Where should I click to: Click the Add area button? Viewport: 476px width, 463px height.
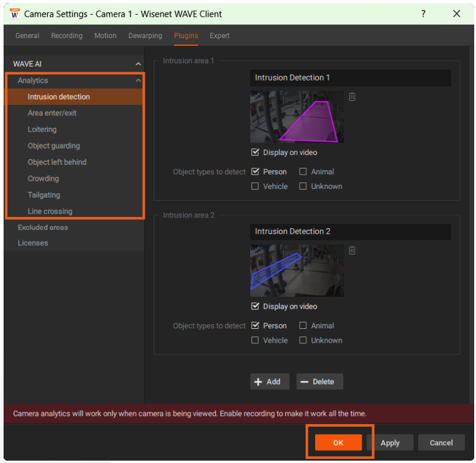click(x=269, y=381)
